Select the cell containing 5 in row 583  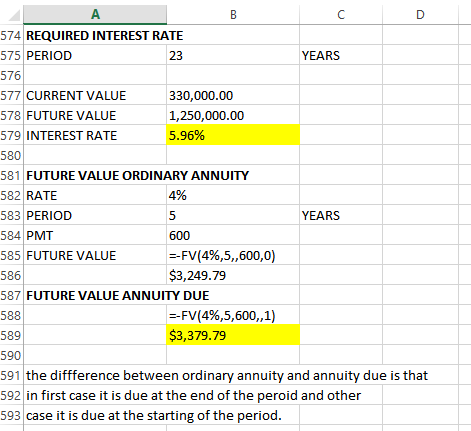tap(233, 215)
